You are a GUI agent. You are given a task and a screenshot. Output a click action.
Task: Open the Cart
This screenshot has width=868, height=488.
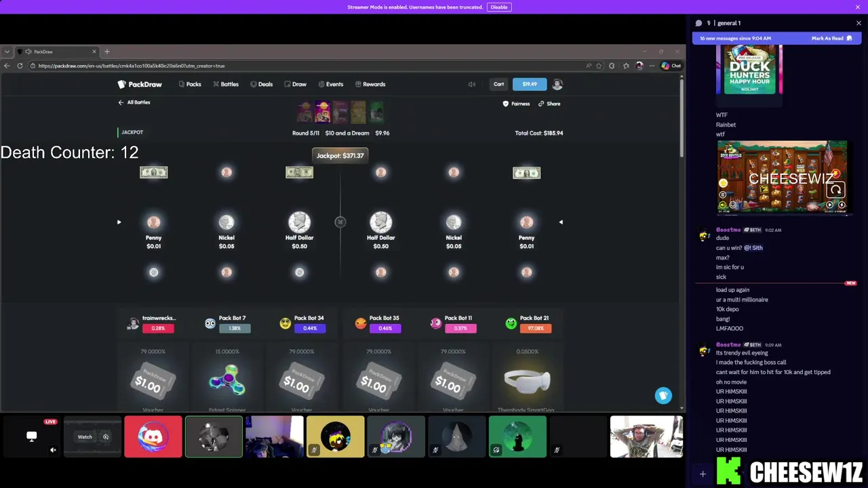pyautogui.click(x=498, y=84)
